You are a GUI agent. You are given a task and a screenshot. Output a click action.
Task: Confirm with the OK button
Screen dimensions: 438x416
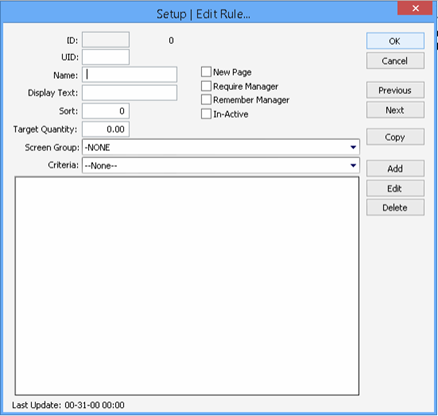pos(395,41)
